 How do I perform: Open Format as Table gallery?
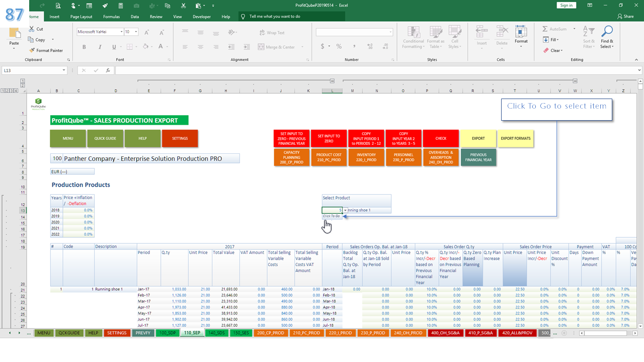[435, 37]
